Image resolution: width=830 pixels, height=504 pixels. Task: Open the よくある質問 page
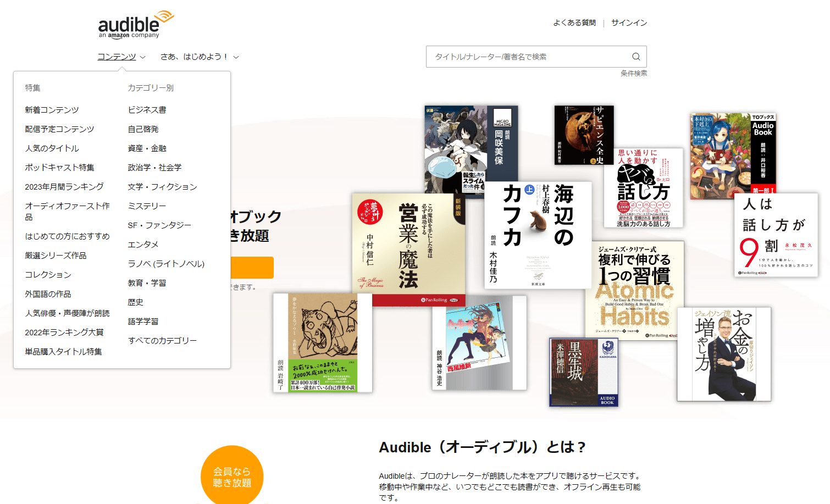click(x=574, y=23)
